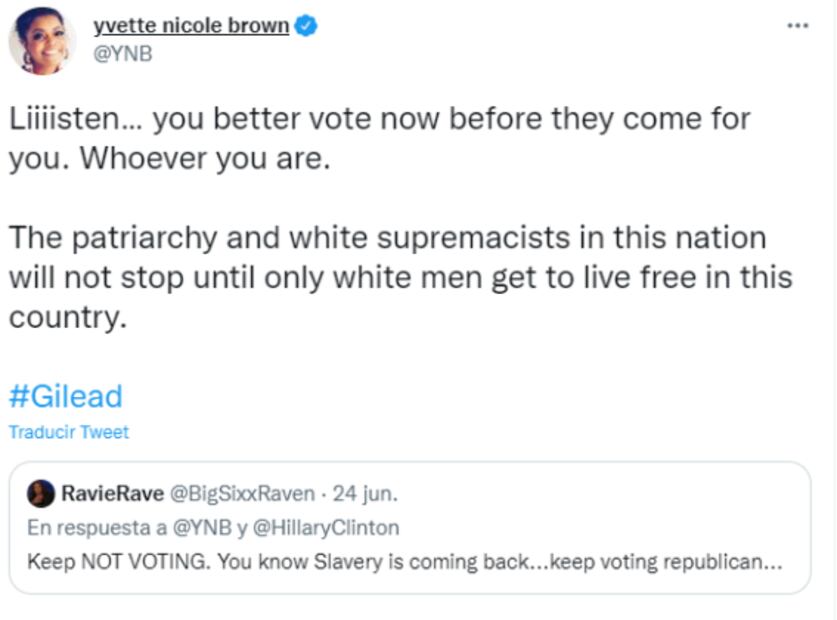Image resolution: width=837 pixels, height=620 pixels.
Task: Click the @YNB handle below the author name
Action: 123,55
